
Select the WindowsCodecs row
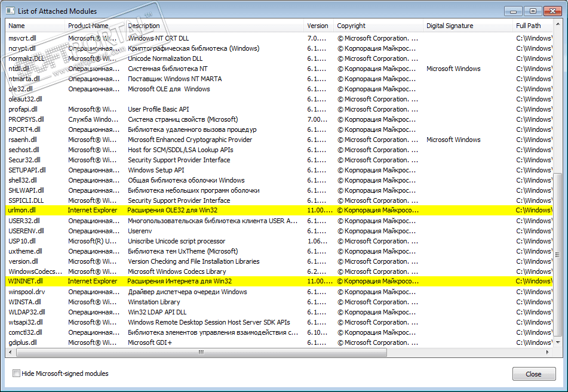[279, 271]
